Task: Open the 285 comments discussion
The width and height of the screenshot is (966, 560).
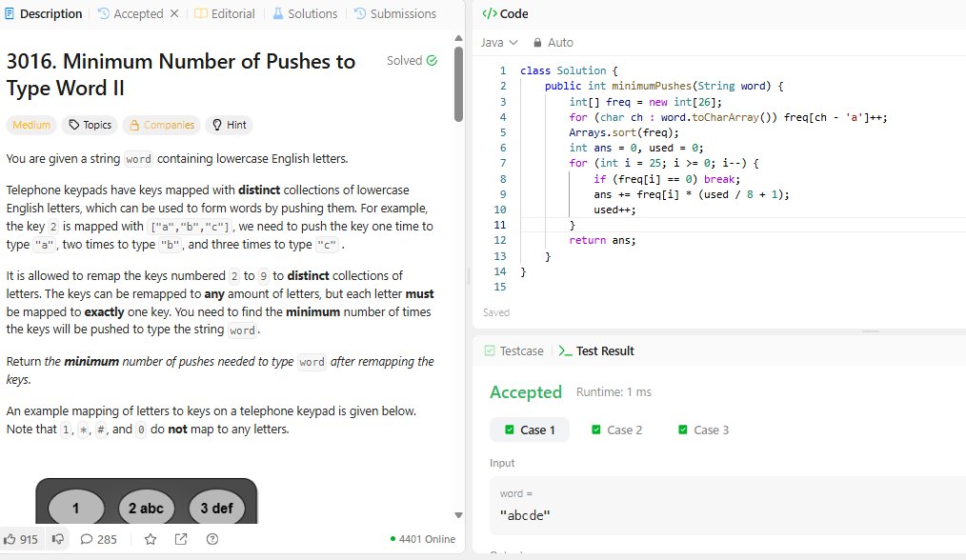Action: [98, 540]
